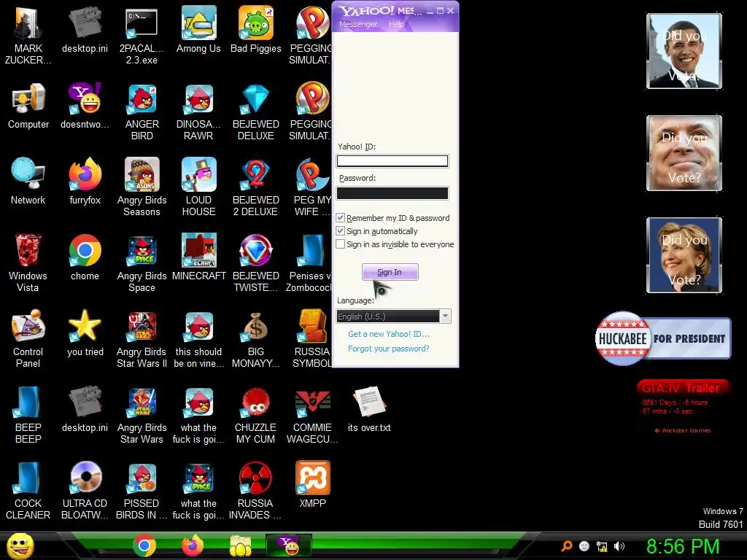Follow the Get a new Yahoo! ID link
747x560 pixels.
[389, 334]
